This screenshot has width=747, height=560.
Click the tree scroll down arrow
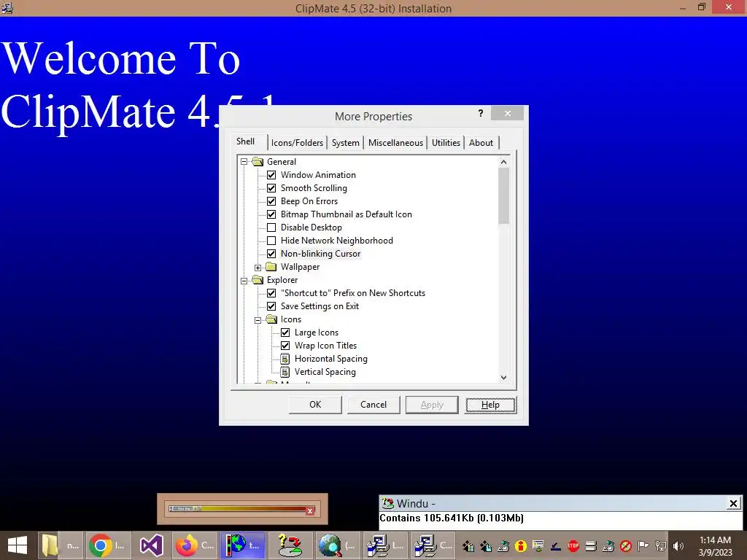pyautogui.click(x=503, y=378)
